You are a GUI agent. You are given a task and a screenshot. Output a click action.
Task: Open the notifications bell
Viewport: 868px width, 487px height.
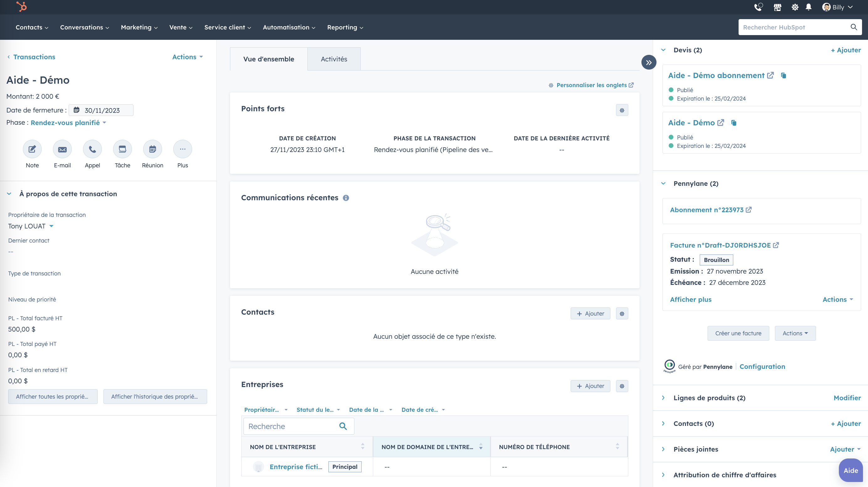click(x=808, y=7)
